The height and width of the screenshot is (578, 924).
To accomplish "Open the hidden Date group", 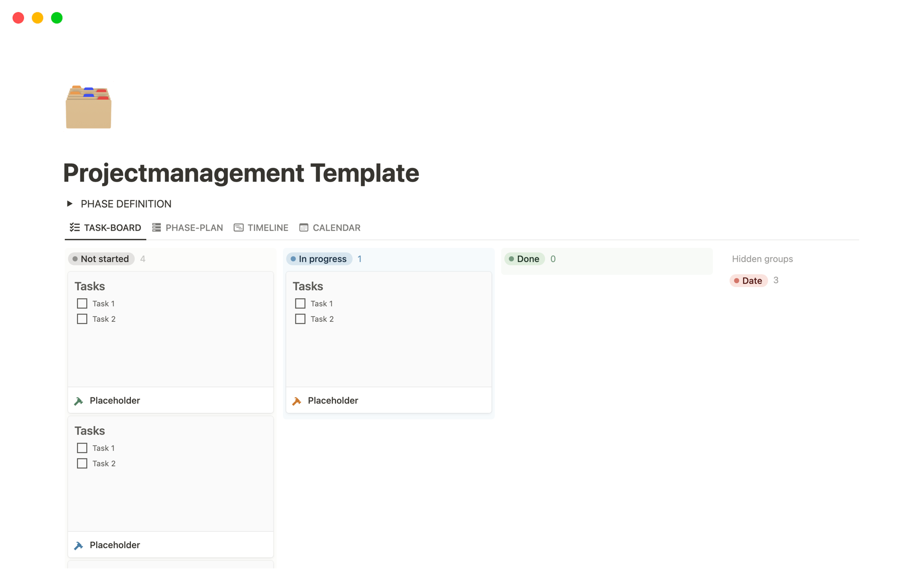I will coord(748,280).
